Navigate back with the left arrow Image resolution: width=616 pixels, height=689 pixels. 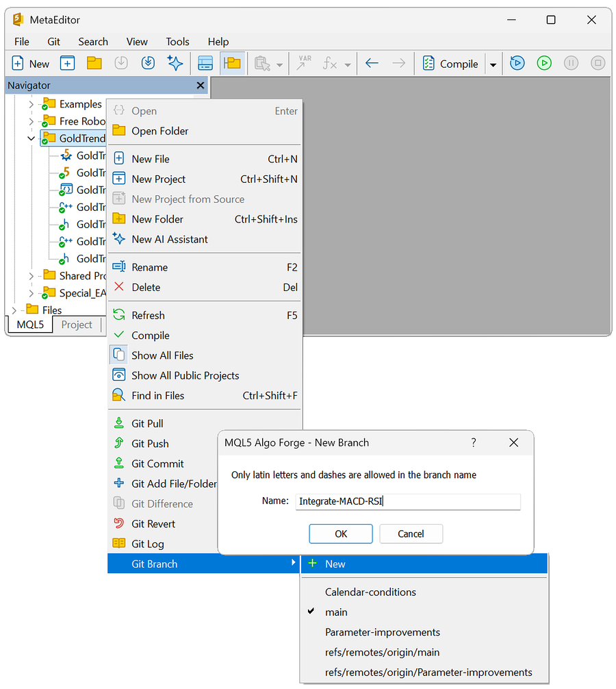[372, 63]
